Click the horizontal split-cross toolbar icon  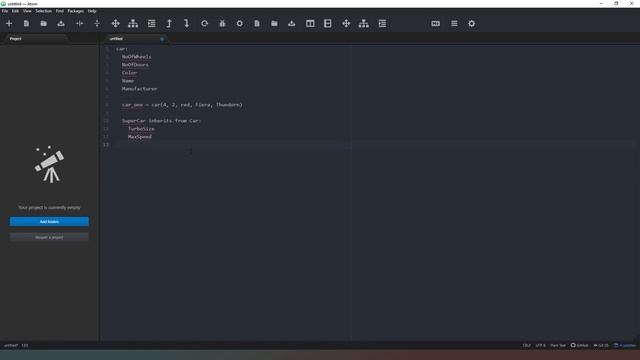(80, 24)
